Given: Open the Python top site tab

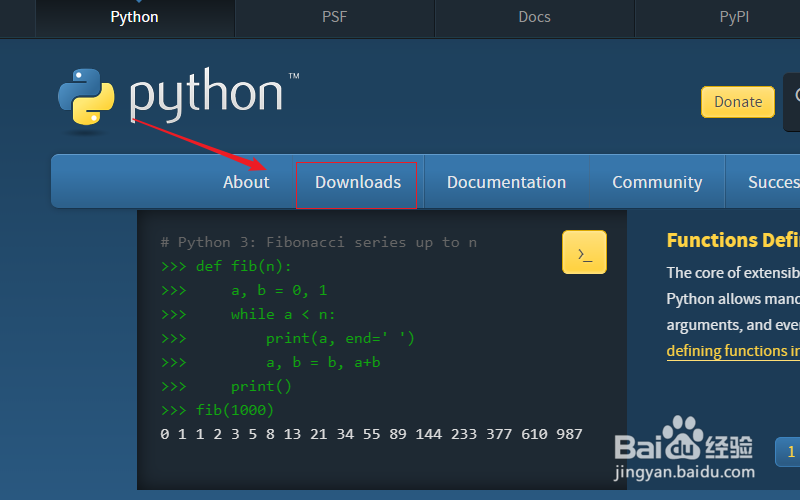Looking at the screenshot, I should coord(135,17).
